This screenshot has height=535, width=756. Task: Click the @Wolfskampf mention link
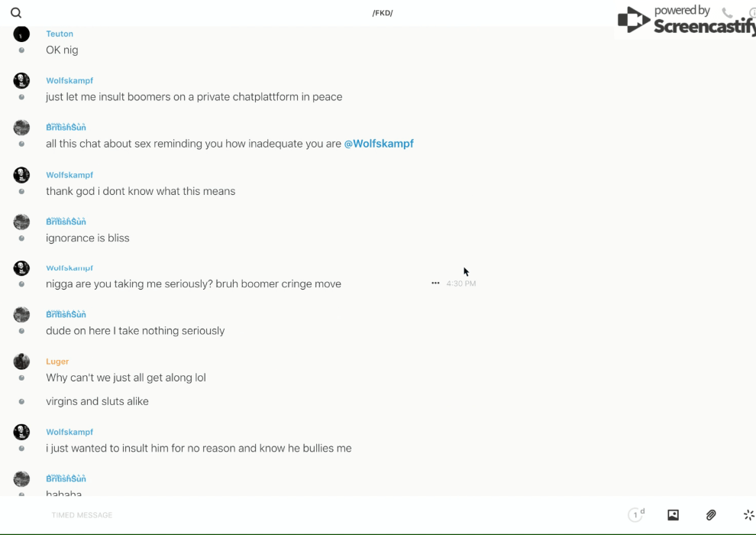379,144
